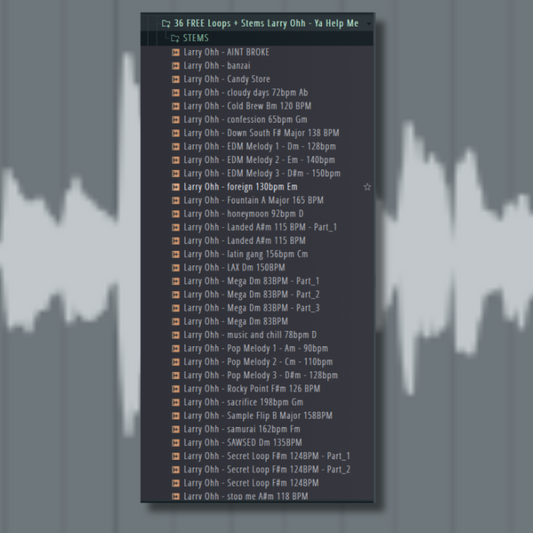
Task: Select 'EDM Melody 1 - Dm - 128bpm'
Action: [260, 147]
